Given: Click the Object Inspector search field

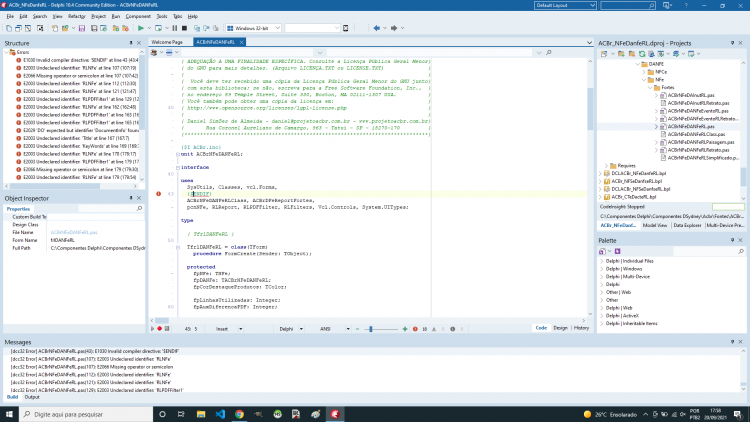Looking at the screenshot, I should [110, 209].
